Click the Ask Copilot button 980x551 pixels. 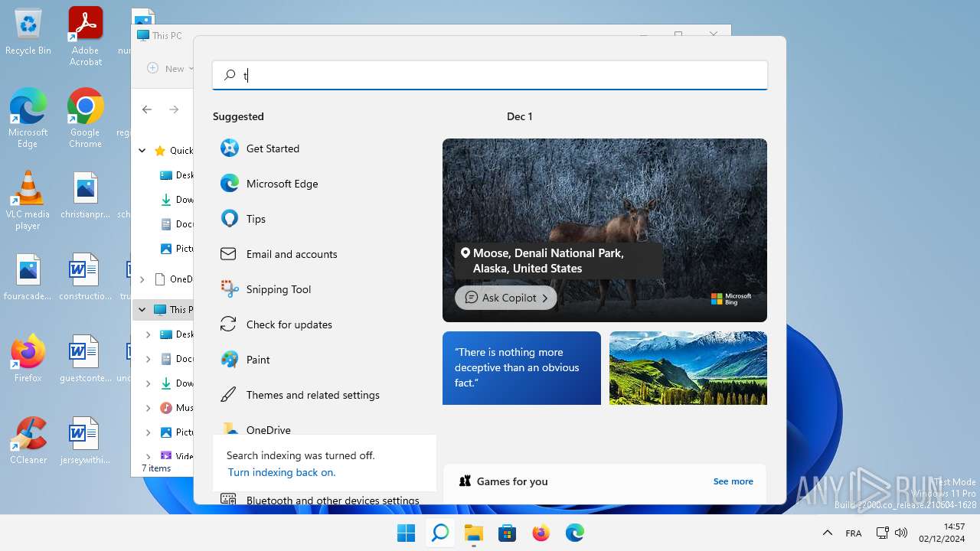pyautogui.click(x=506, y=298)
